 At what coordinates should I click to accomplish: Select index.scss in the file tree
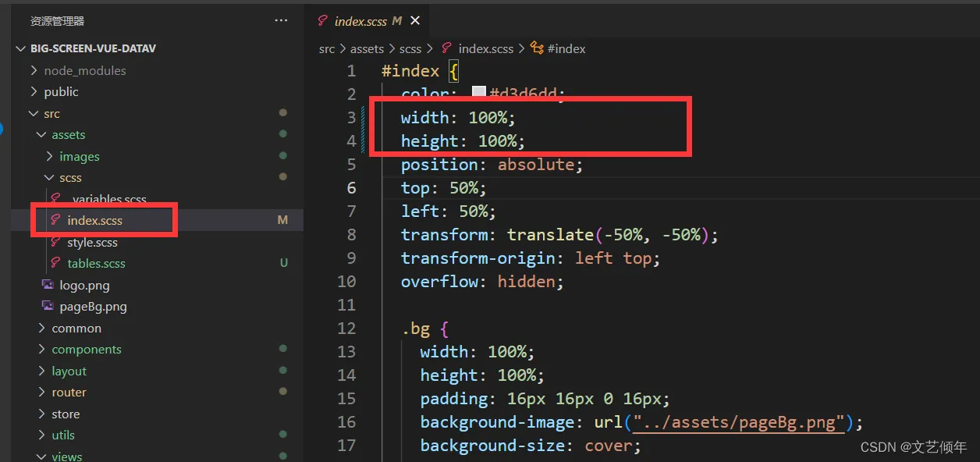click(94, 221)
